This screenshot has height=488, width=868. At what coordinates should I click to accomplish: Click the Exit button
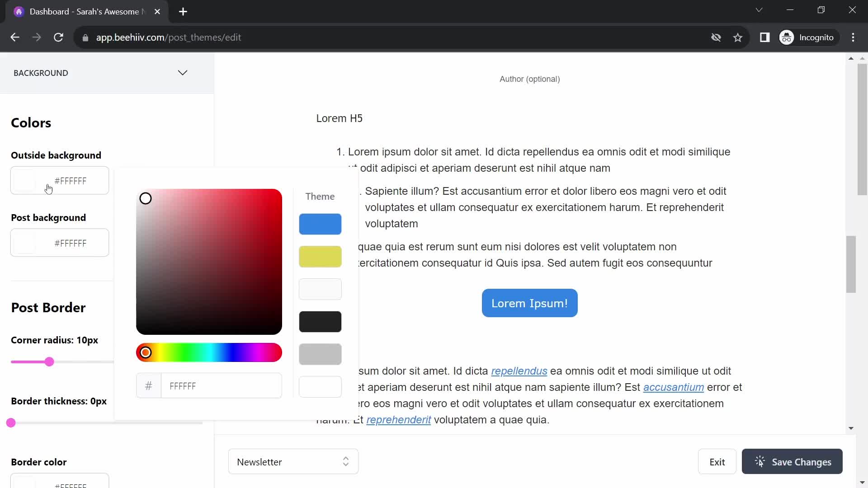point(717,462)
